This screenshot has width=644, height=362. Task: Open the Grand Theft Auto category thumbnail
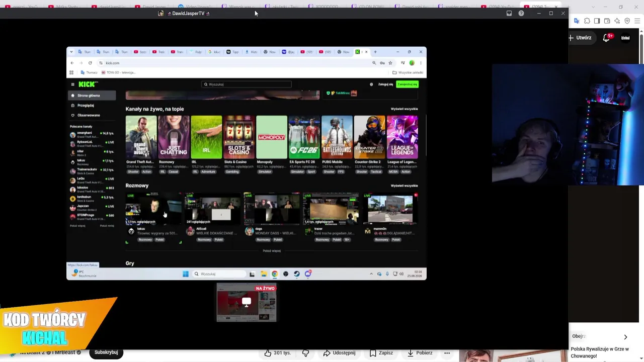tap(141, 137)
